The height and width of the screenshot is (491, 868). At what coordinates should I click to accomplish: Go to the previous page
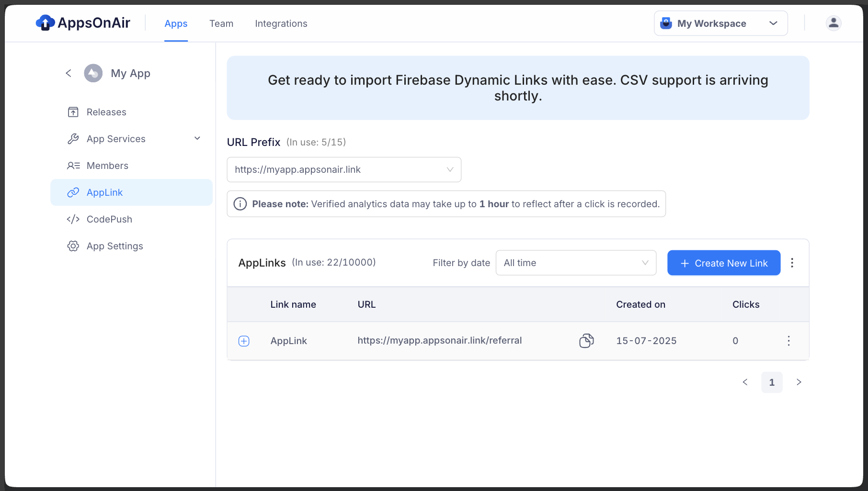tap(745, 382)
